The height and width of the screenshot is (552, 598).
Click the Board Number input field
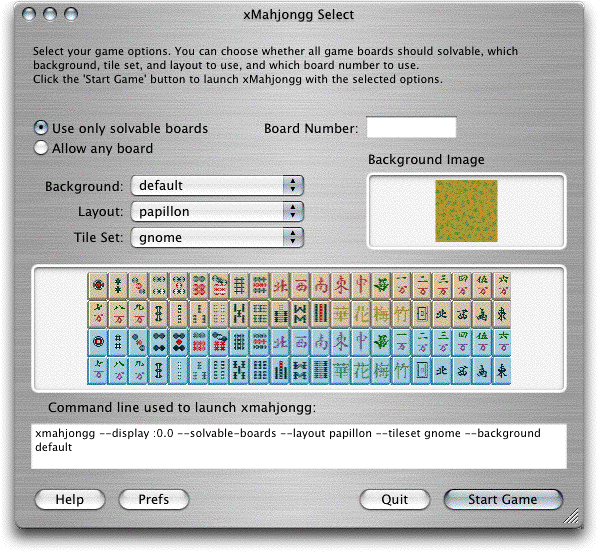(411, 127)
